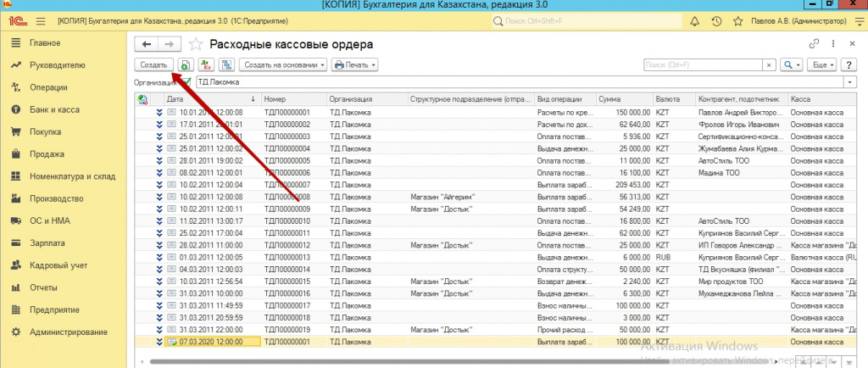This screenshot has height=368, width=868.
Task: Go back with the left arrow
Action: pos(146,44)
